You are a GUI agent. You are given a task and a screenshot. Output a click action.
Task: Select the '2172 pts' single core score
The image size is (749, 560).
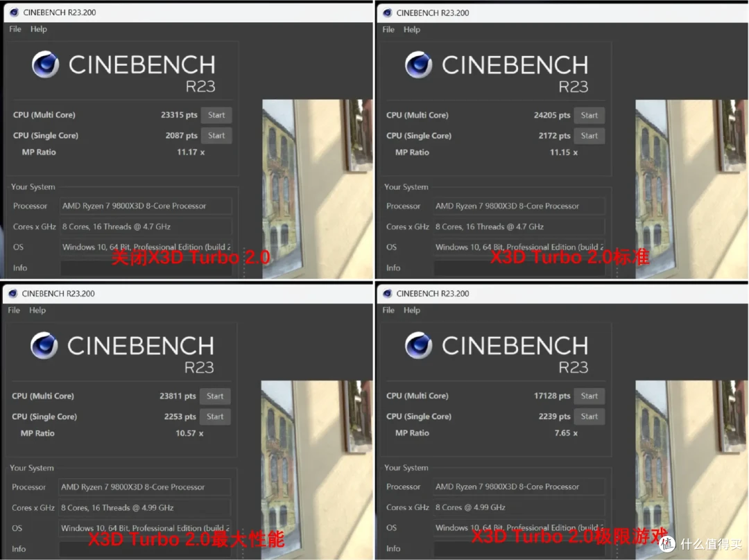(555, 136)
